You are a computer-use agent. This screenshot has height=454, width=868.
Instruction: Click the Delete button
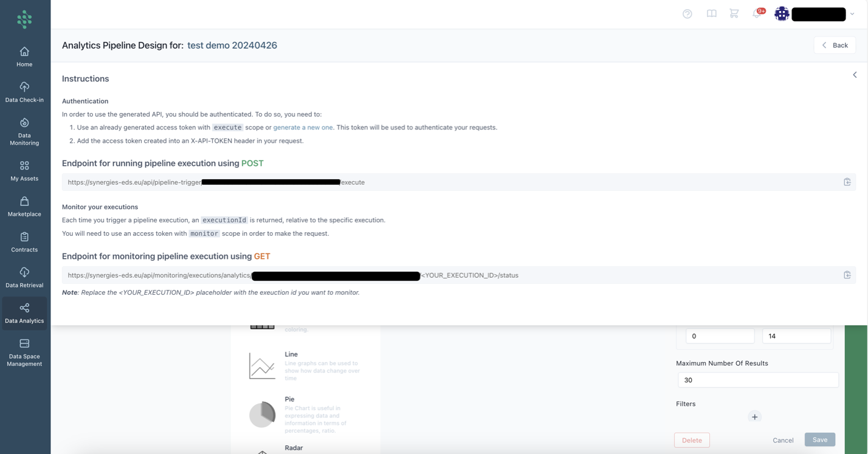tap(692, 440)
